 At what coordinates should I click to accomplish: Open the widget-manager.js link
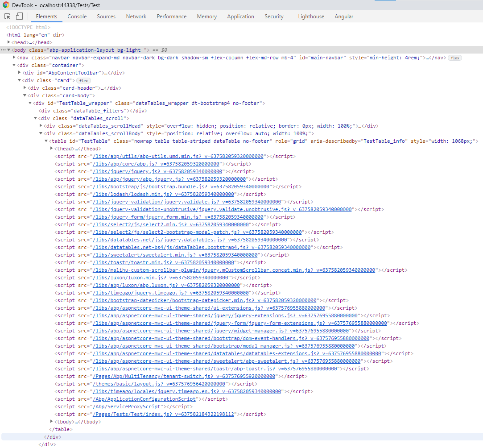(221, 331)
